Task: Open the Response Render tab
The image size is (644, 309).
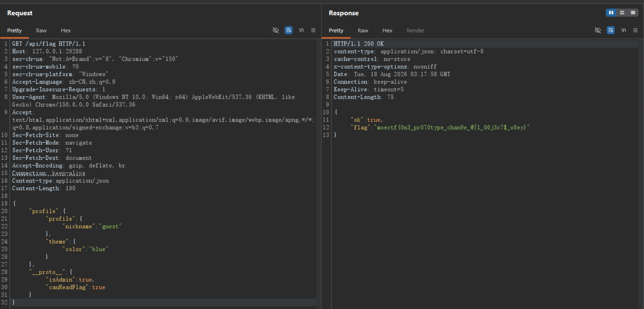Action: [x=415, y=30]
